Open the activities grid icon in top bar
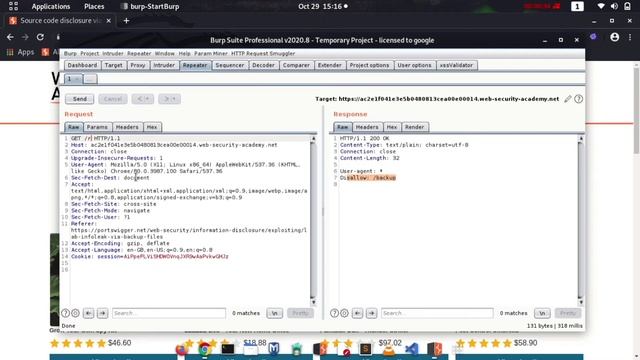The width and height of the screenshot is (640, 360). (13, 6)
